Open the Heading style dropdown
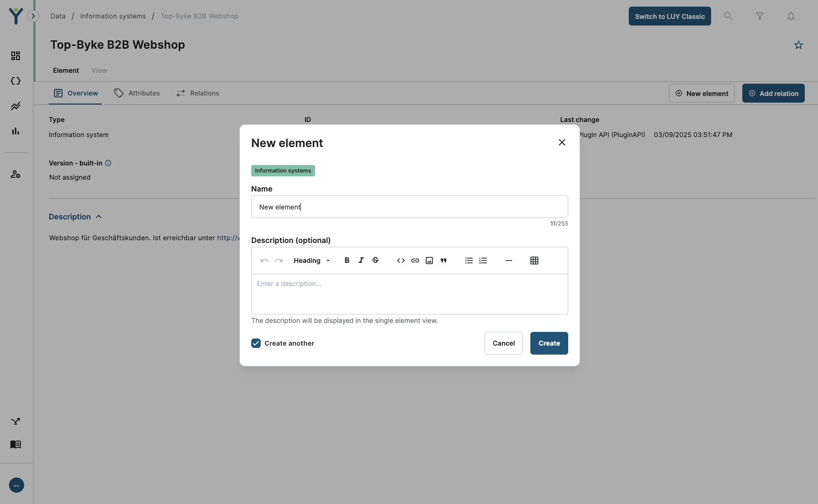The width and height of the screenshot is (818, 504). [311, 261]
